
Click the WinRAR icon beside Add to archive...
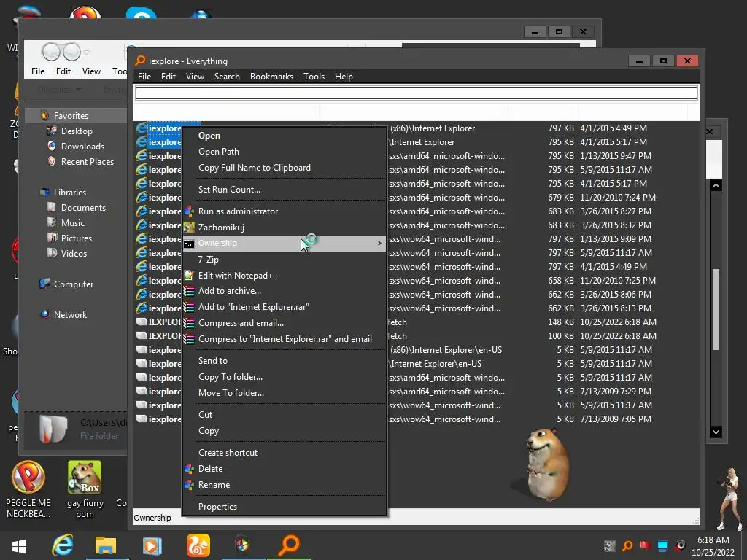[x=189, y=291]
